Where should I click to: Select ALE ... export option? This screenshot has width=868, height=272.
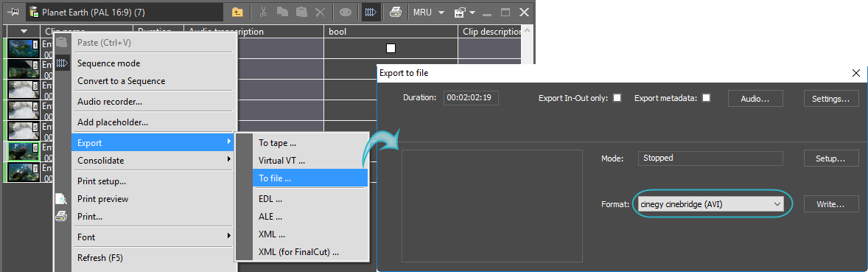point(310,217)
